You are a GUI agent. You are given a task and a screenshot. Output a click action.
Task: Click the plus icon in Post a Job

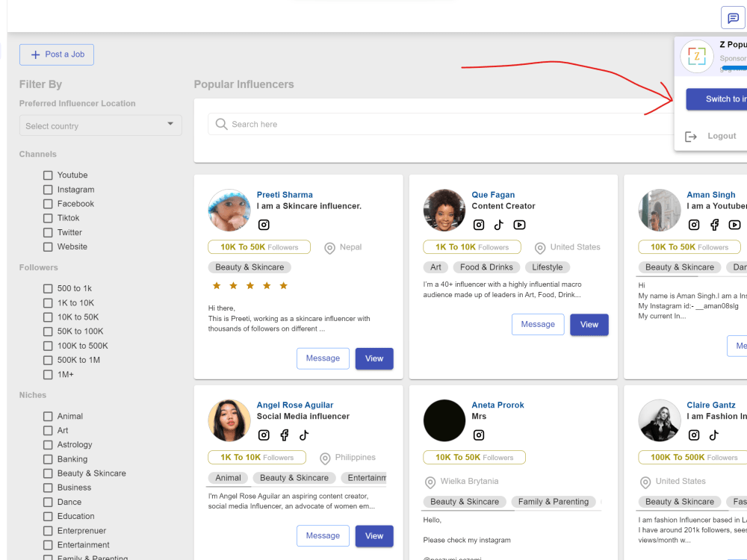pos(35,55)
